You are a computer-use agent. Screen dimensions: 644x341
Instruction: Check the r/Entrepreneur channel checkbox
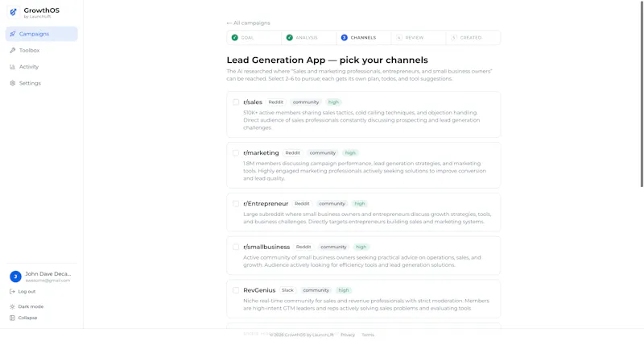[236, 204]
